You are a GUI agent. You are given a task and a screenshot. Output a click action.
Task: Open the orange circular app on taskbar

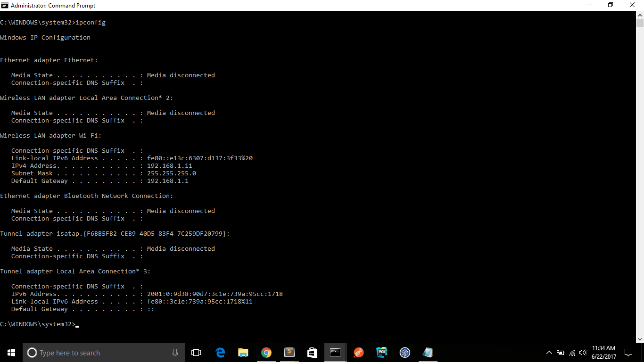pyautogui.click(x=358, y=353)
